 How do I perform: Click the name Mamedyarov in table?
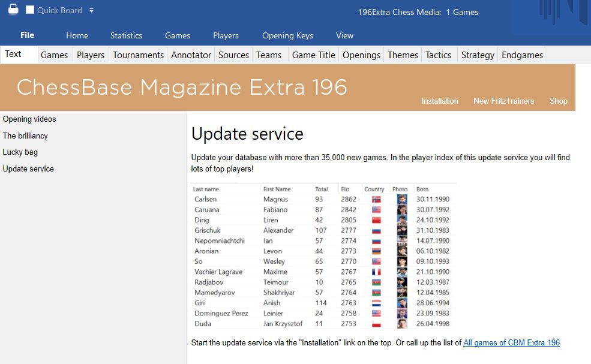[214, 293]
